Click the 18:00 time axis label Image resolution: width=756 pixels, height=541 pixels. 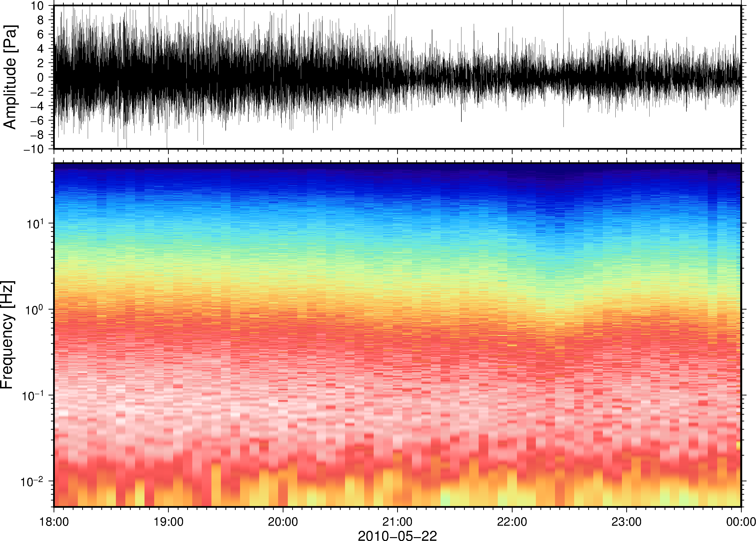point(54,522)
